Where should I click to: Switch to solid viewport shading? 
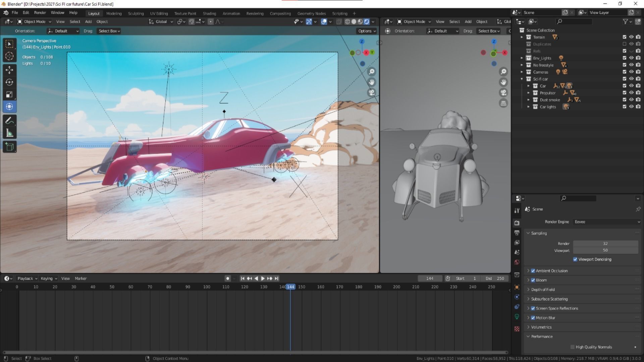[x=354, y=21]
